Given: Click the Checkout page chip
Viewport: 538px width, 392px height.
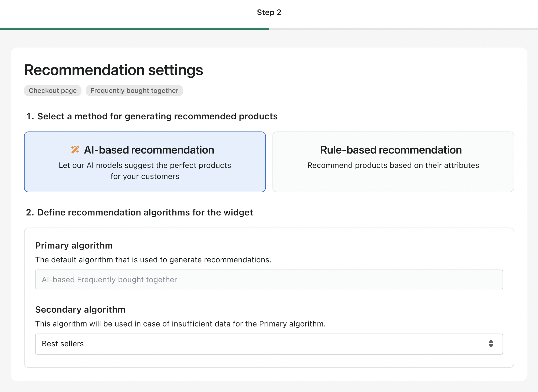Looking at the screenshot, I should [x=53, y=90].
